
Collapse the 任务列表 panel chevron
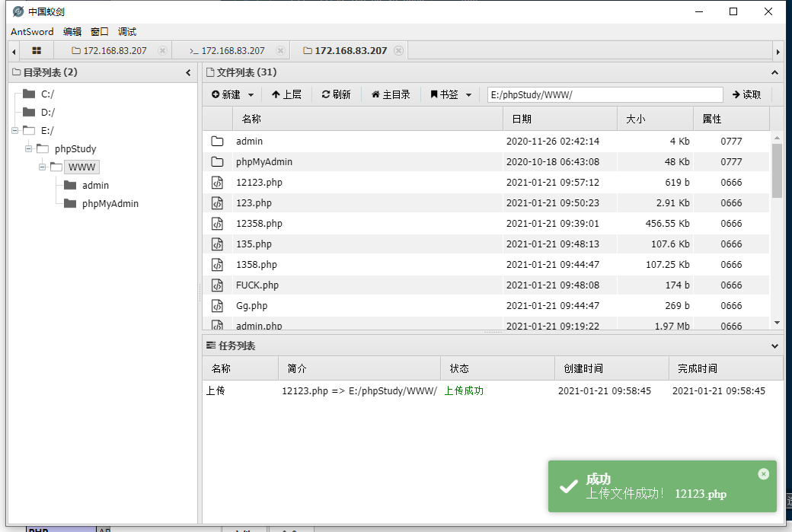tap(774, 346)
